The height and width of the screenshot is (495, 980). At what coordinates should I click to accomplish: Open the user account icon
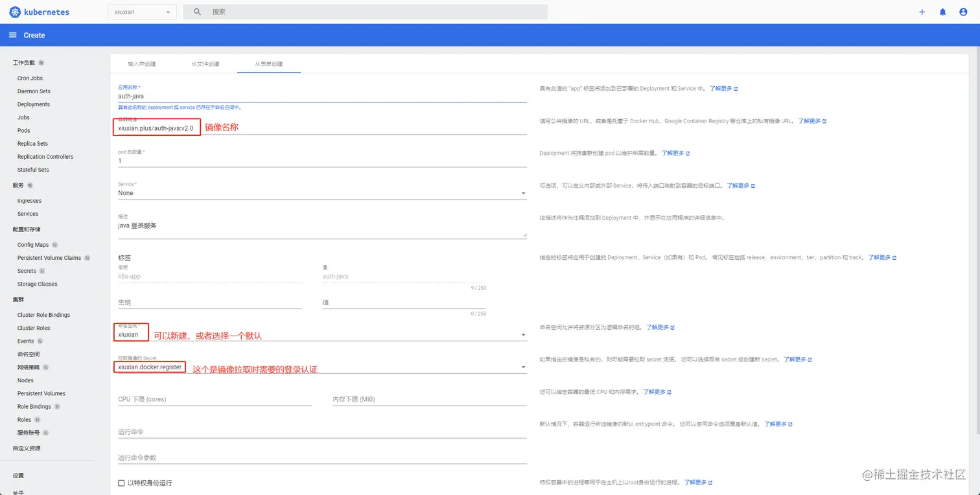pyautogui.click(x=963, y=12)
